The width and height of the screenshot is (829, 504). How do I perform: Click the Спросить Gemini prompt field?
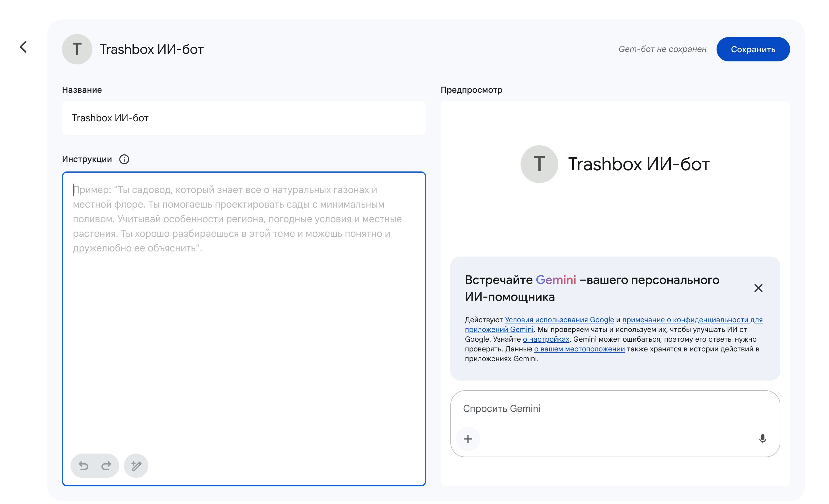click(x=615, y=409)
